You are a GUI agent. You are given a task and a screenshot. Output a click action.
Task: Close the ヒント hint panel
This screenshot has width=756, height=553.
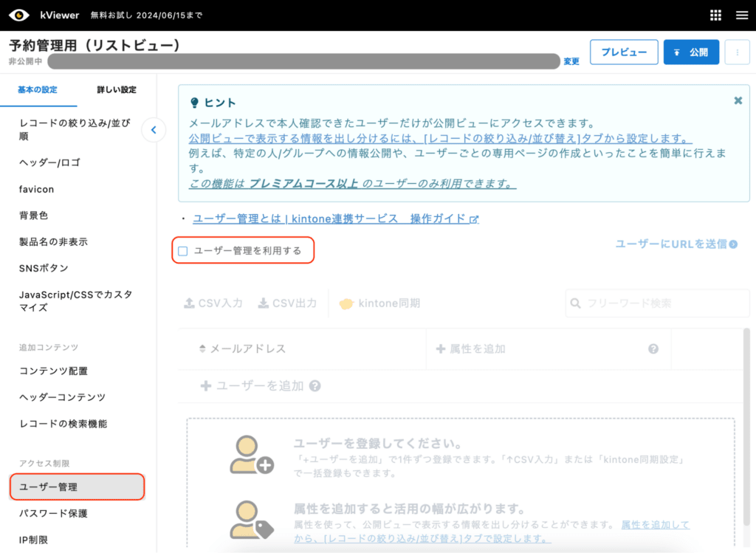738,101
